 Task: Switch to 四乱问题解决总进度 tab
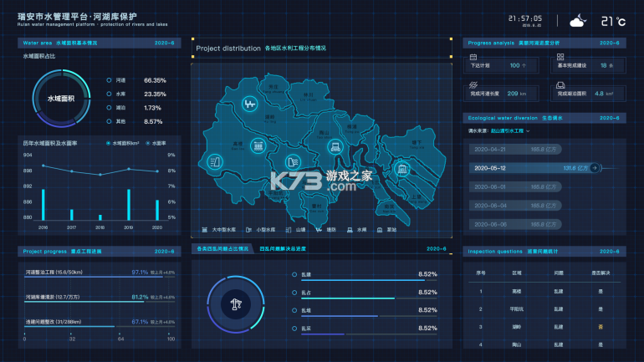point(283,249)
